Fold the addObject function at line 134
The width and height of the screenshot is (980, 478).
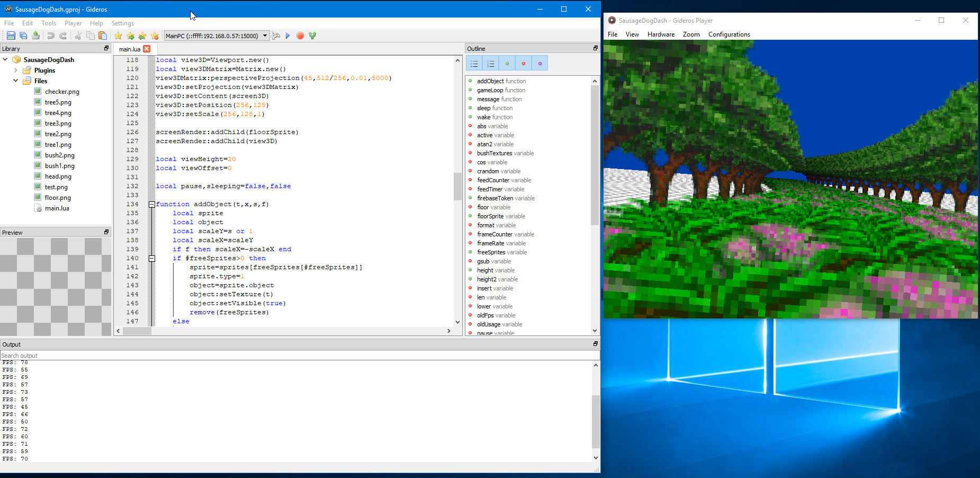pos(152,204)
